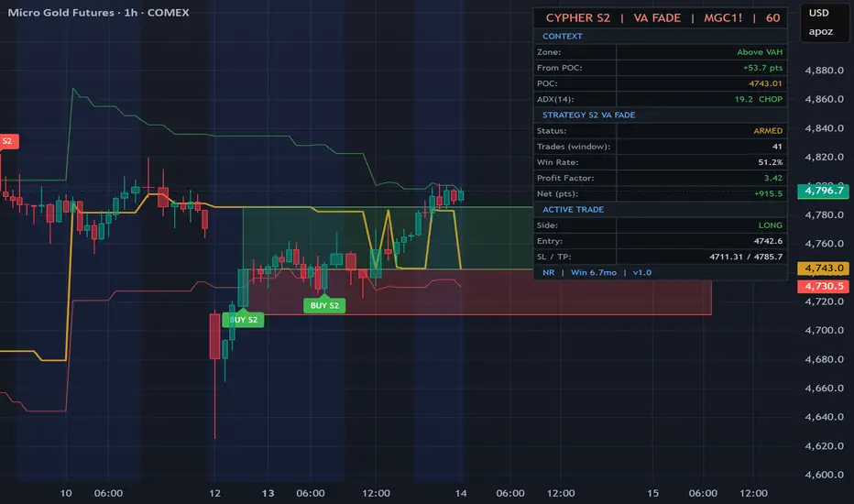Click the Net (pts) value +915.5
Image resolution: width=854 pixels, height=504 pixels.
pos(768,194)
